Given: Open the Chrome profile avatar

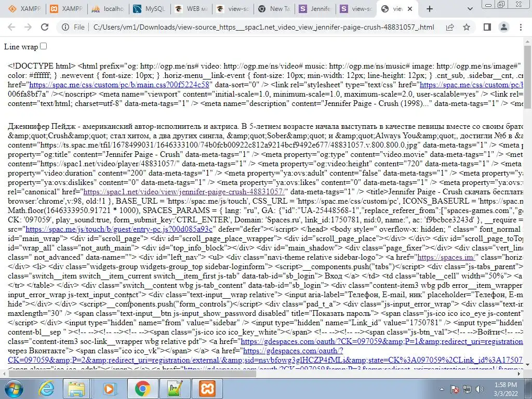Looking at the screenshot, I should coord(504,27).
